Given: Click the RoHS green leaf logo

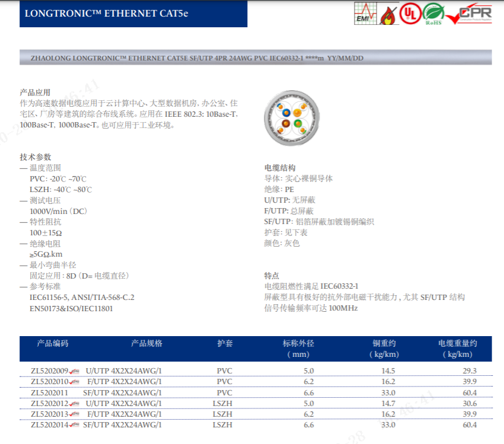Looking at the screenshot, I should tap(433, 14).
